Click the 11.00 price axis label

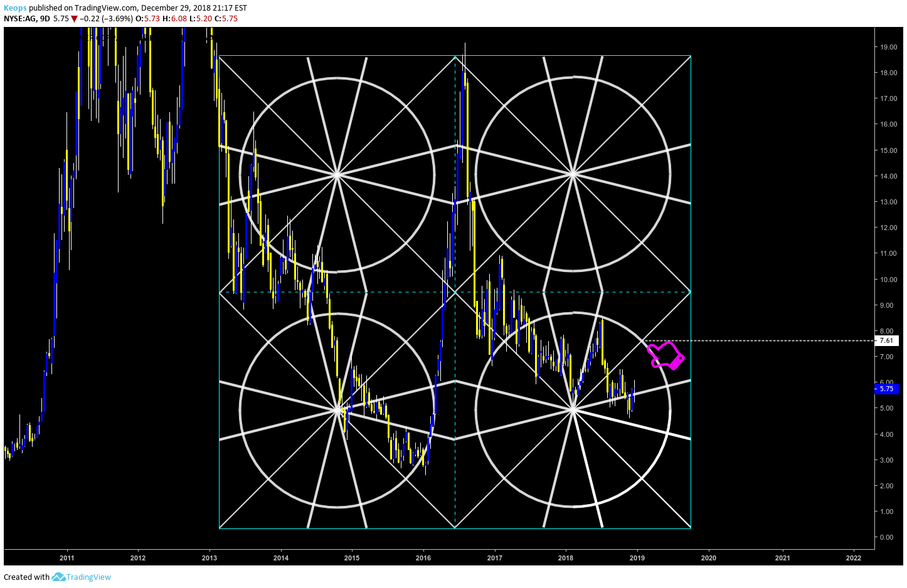click(888, 253)
